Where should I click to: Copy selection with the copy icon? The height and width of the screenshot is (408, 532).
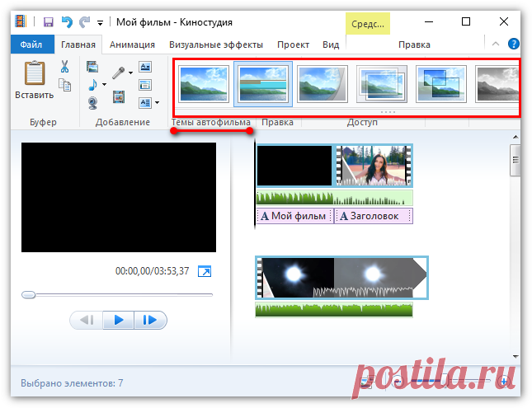click(x=64, y=85)
